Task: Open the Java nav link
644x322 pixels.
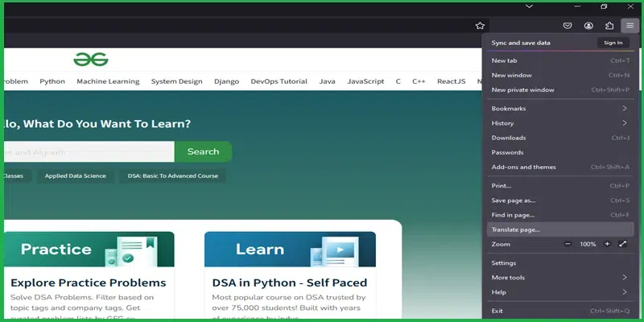Action: coord(327,81)
